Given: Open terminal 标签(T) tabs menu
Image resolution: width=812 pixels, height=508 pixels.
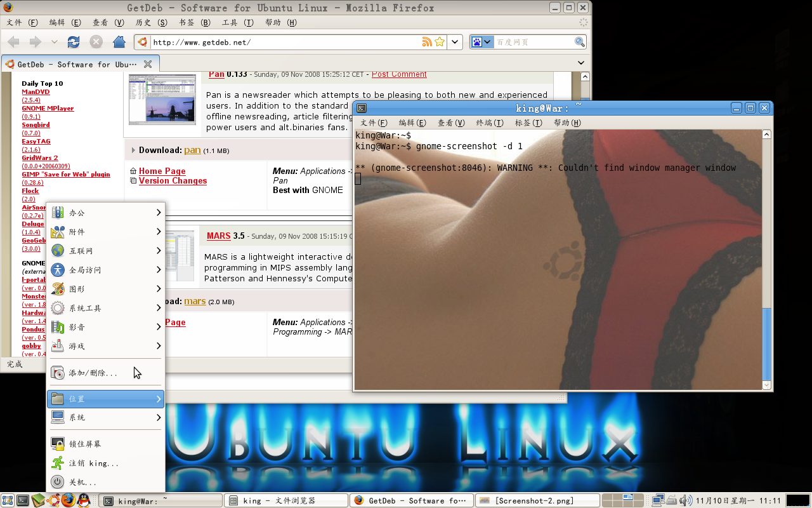Looking at the screenshot, I should (x=528, y=123).
